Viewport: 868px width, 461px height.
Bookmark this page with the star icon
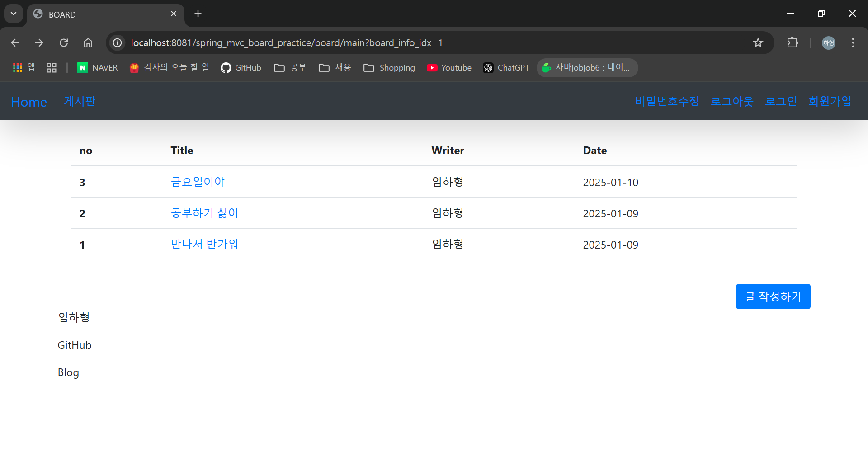pos(758,42)
